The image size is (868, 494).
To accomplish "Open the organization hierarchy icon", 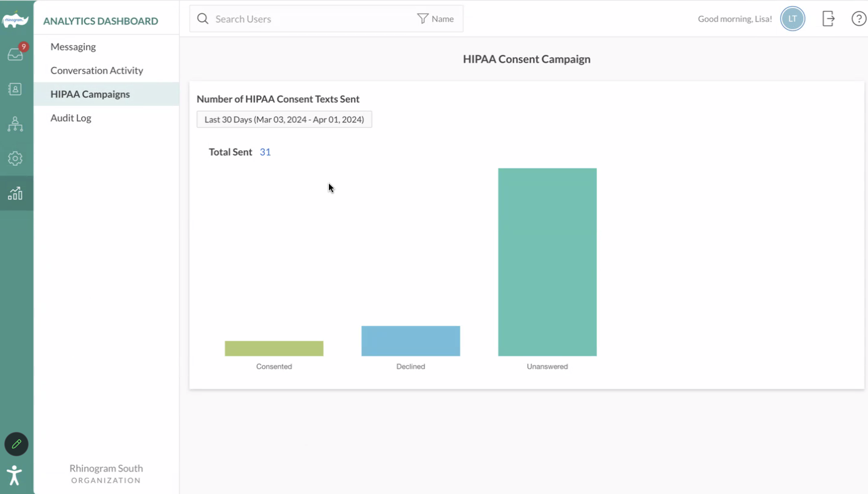I will (x=15, y=124).
